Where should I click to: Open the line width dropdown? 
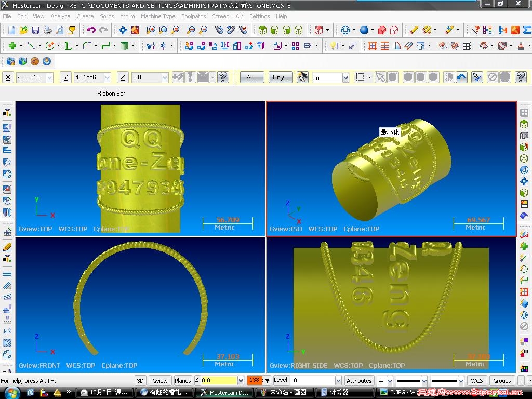[461, 381]
